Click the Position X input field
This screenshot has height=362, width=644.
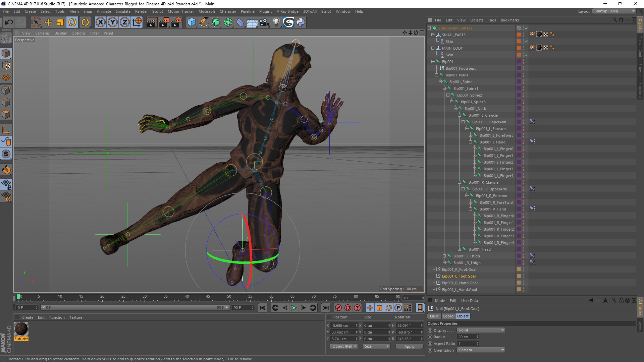342,325
